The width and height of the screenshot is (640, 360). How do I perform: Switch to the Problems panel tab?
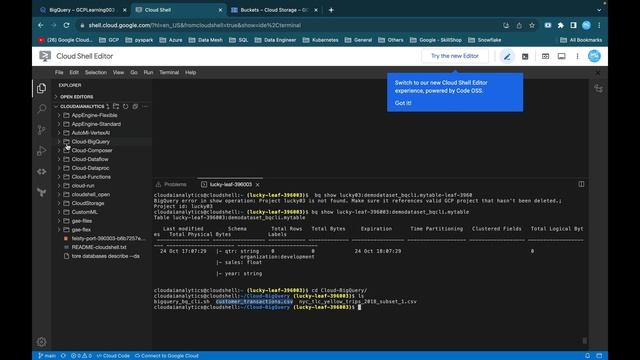pyautogui.click(x=171, y=184)
